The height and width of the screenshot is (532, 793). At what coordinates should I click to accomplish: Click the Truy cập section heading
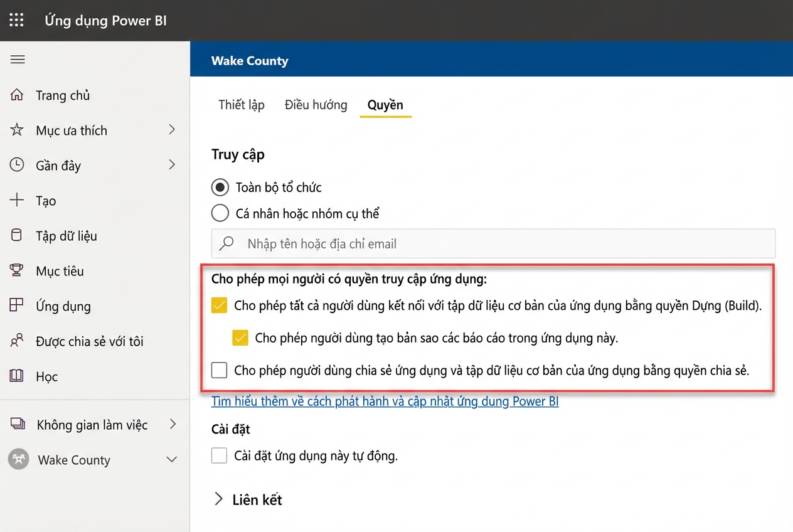click(x=238, y=154)
